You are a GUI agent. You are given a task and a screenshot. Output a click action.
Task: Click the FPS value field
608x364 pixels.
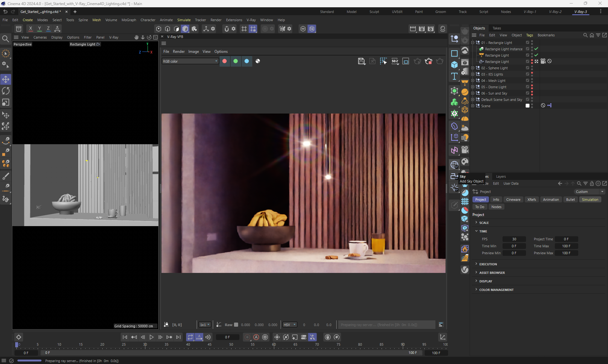click(x=514, y=239)
